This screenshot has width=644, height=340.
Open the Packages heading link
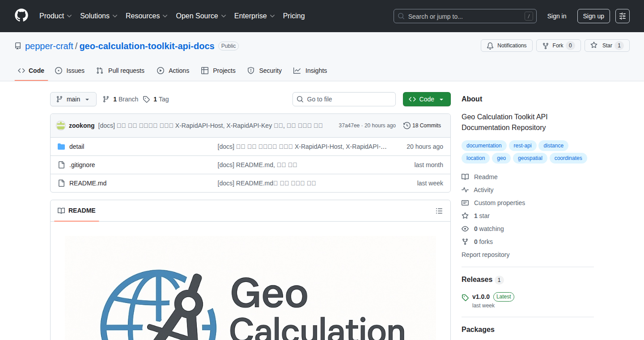point(478,329)
